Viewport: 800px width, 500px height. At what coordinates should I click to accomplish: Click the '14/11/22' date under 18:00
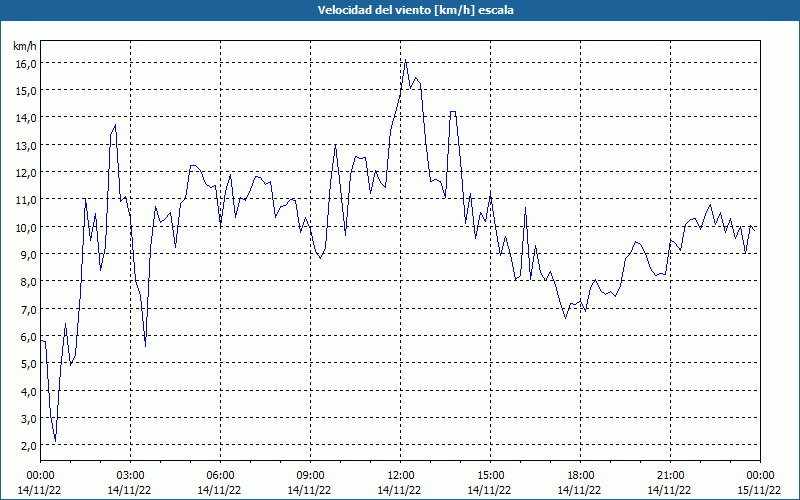click(579, 490)
